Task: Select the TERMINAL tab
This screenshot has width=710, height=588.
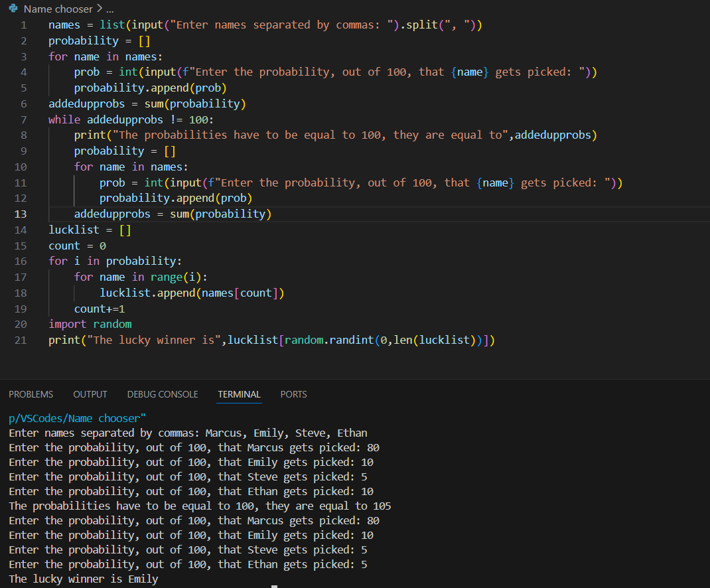Action: coord(239,394)
